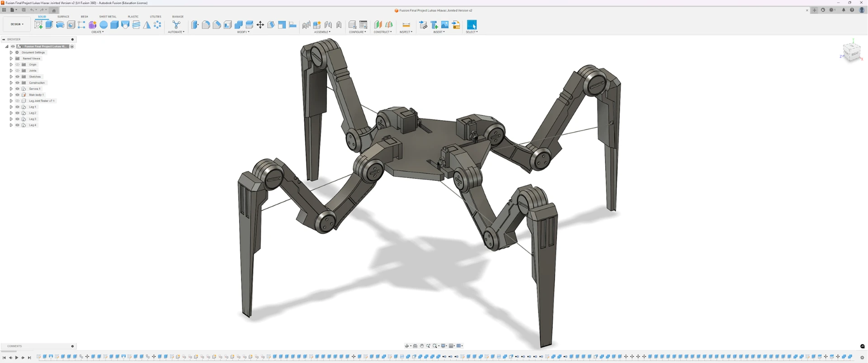Select the Revolve tool
The width and height of the screenshot is (868, 363).
click(x=60, y=25)
